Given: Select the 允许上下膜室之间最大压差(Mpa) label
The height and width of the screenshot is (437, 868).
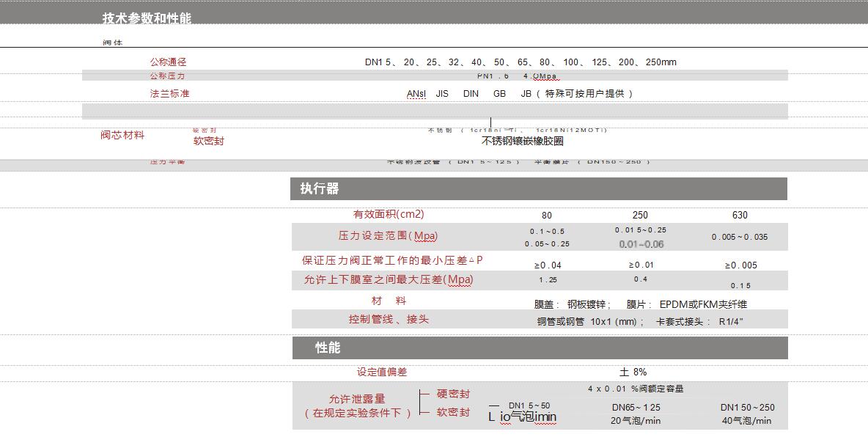Looking at the screenshot, I should coord(388,279).
